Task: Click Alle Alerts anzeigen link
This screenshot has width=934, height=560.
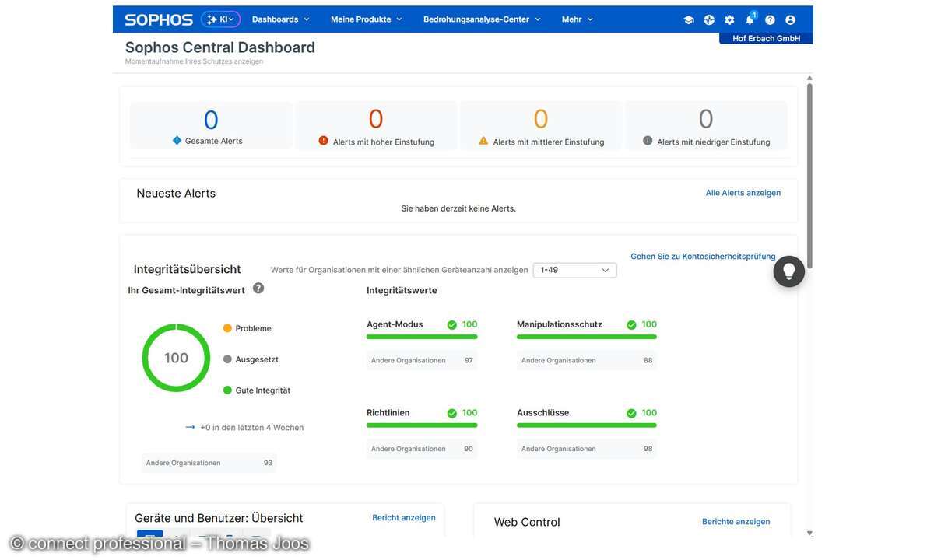Action: [x=743, y=193]
